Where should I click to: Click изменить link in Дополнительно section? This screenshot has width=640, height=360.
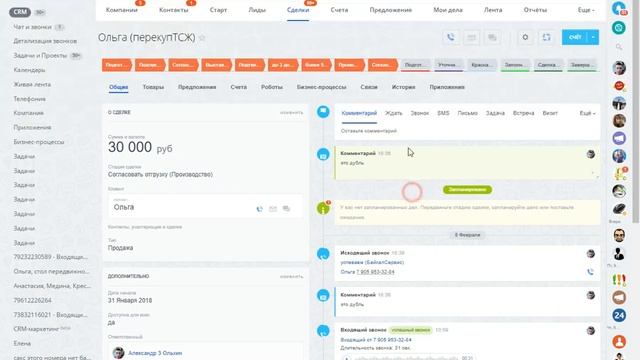291,276
